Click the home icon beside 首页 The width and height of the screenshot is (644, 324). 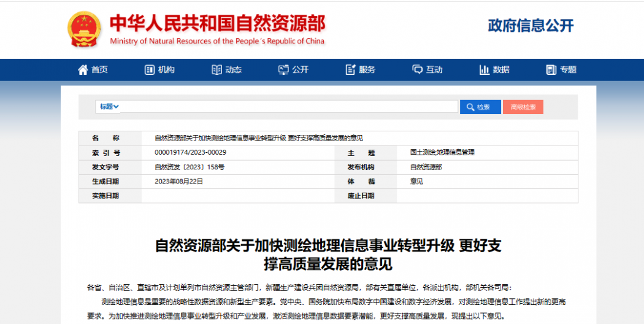click(83, 70)
